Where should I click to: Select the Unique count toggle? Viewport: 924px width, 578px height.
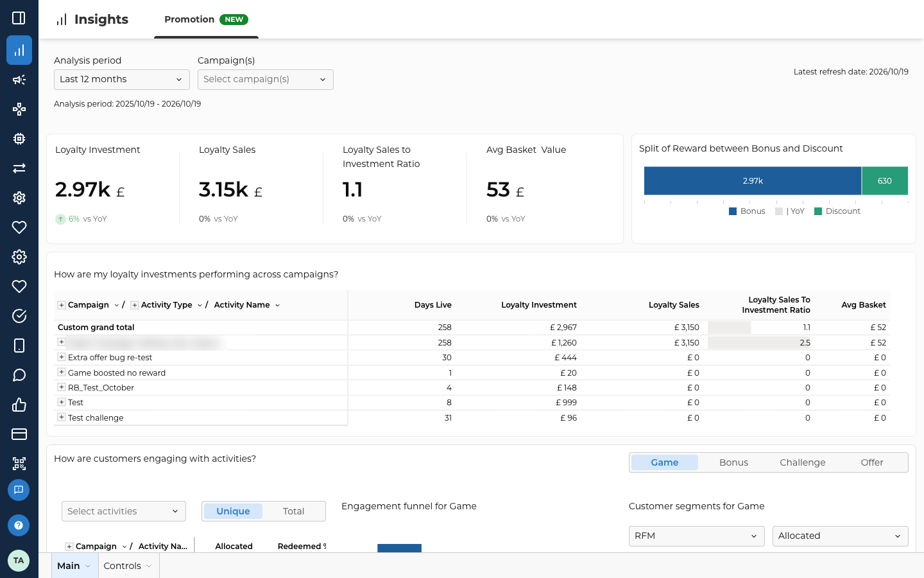(x=233, y=511)
